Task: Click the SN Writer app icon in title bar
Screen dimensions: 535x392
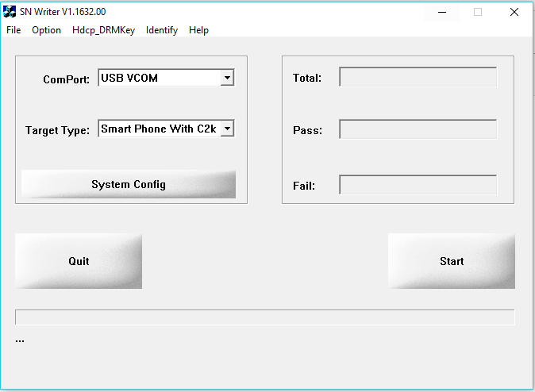Action: [x=10, y=11]
